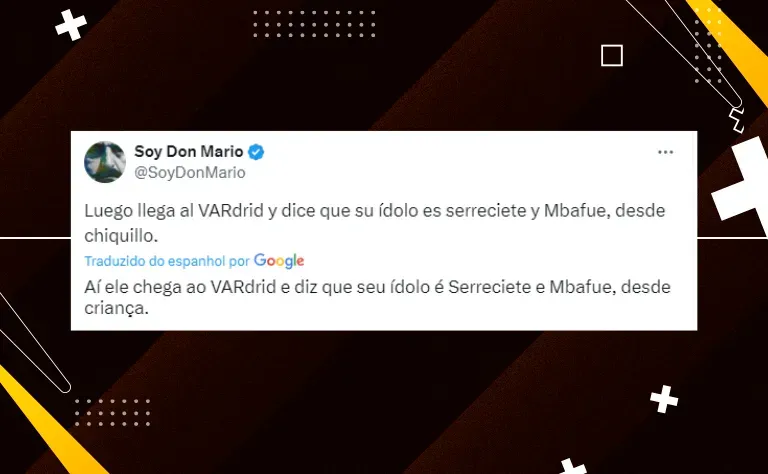
Task: Click the Soy Don Mario display name
Action: [189, 152]
